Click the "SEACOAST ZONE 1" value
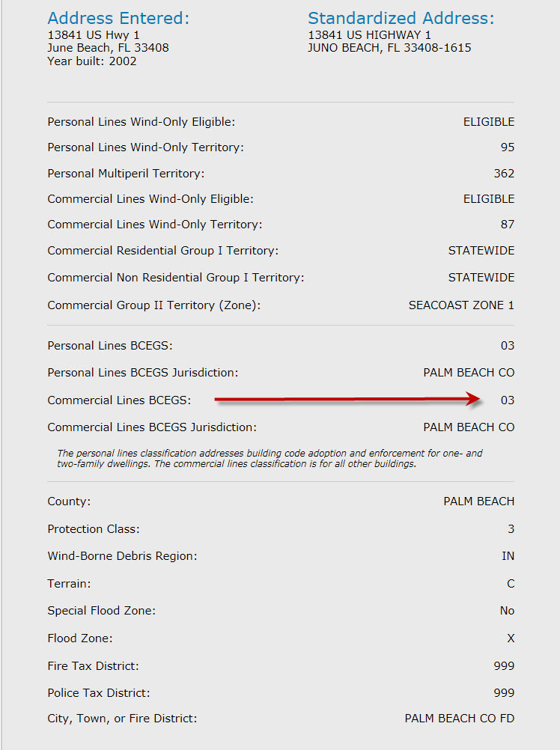The image size is (560, 750). pos(461,305)
